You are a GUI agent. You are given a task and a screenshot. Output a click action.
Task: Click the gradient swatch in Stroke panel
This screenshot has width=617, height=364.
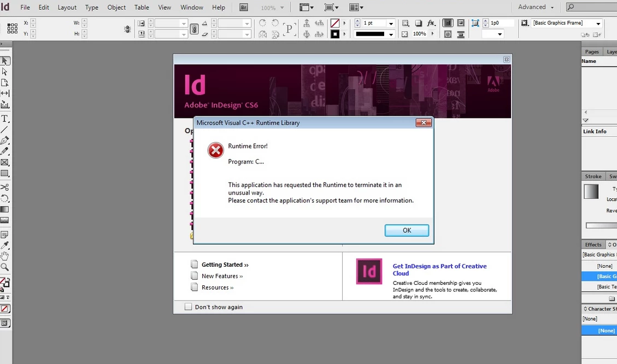pos(591,192)
